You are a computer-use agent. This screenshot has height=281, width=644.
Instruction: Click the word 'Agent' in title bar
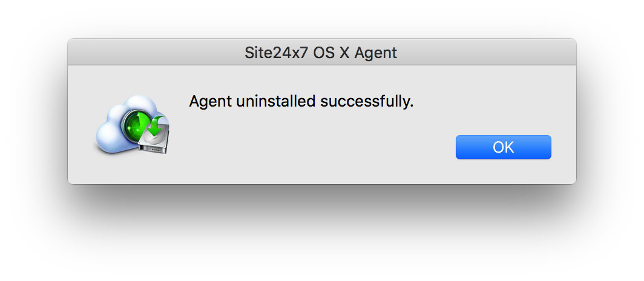tap(376, 53)
